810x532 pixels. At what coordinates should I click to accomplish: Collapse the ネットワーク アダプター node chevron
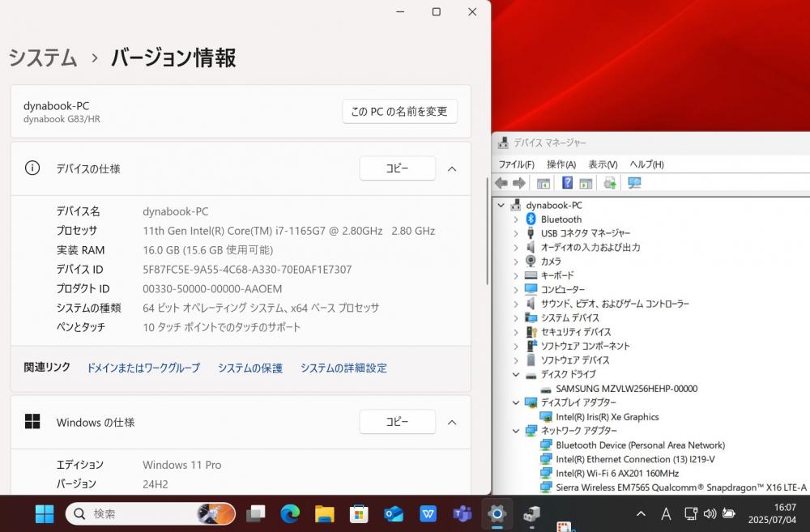[x=515, y=431]
